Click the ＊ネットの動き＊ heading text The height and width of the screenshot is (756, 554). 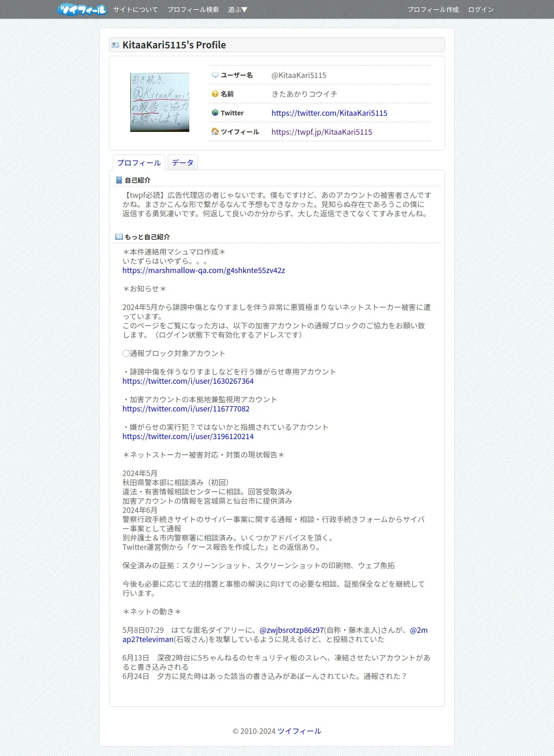[152, 612]
